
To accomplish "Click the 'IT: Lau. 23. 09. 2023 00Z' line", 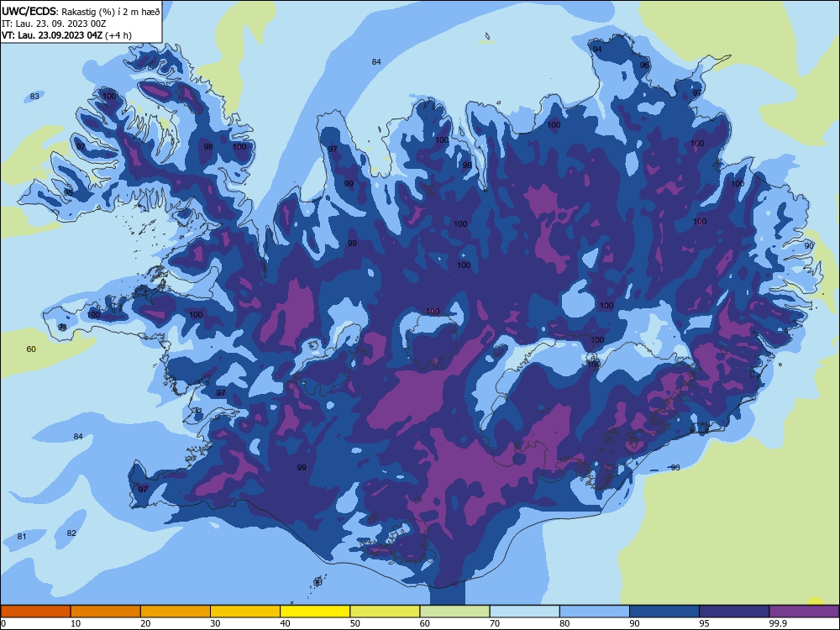I will click(54, 24).
